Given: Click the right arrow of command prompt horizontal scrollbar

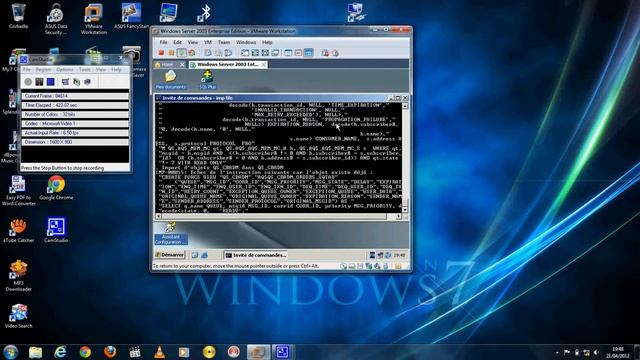Looking at the screenshot, I should click(x=399, y=216).
